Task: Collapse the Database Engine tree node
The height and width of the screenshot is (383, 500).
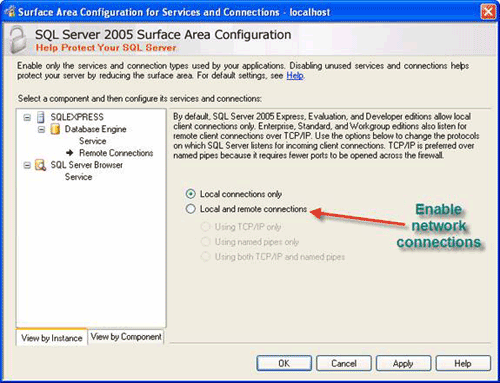Action: pos(41,129)
